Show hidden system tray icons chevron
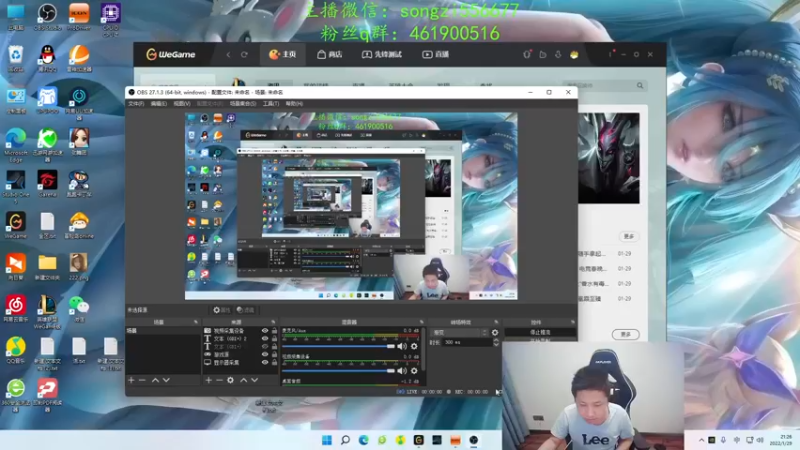Image resolution: width=800 pixels, height=450 pixels. (702, 440)
